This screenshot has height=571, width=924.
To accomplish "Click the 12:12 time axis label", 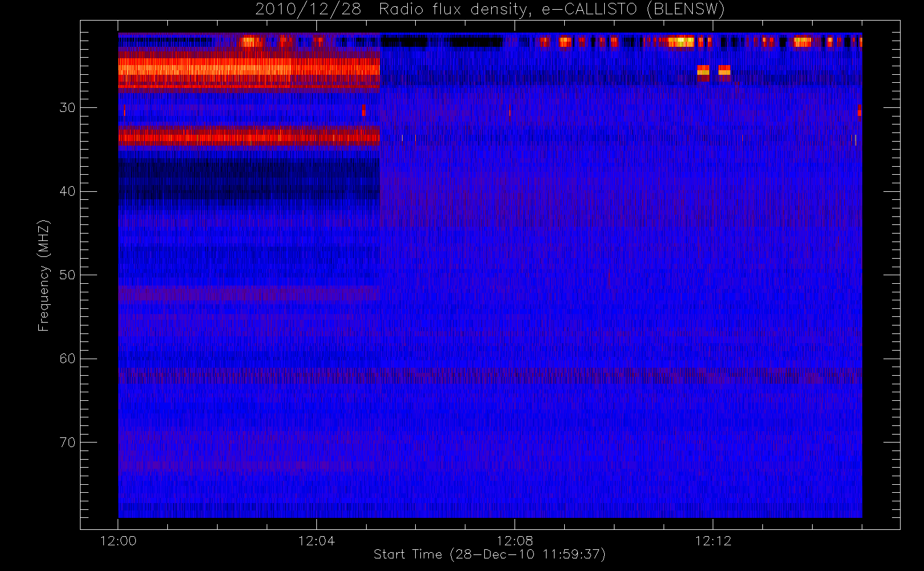I will (713, 541).
